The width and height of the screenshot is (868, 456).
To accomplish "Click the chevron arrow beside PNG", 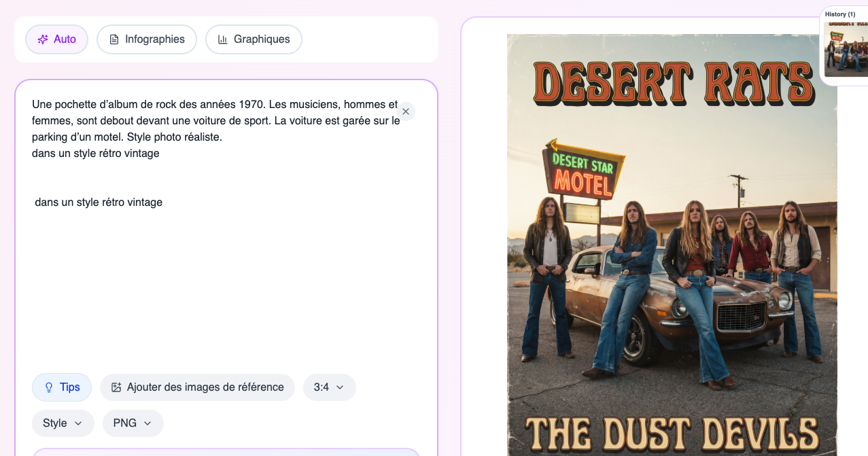I will tap(147, 423).
